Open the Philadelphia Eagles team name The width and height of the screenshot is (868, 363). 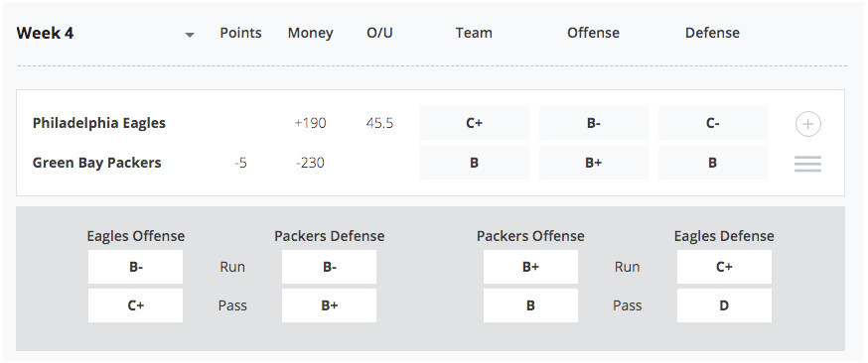pyautogui.click(x=99, y=123)
